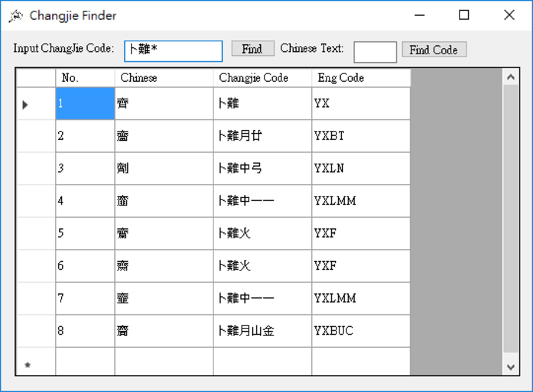Click the Chinese Text input box
This screenshot has height=392, width=533.
click(375, 52)
